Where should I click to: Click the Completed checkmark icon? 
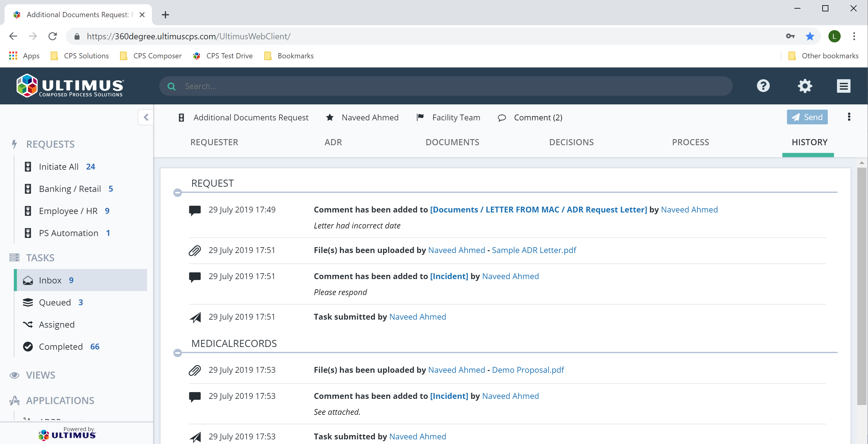coord(28,347)
